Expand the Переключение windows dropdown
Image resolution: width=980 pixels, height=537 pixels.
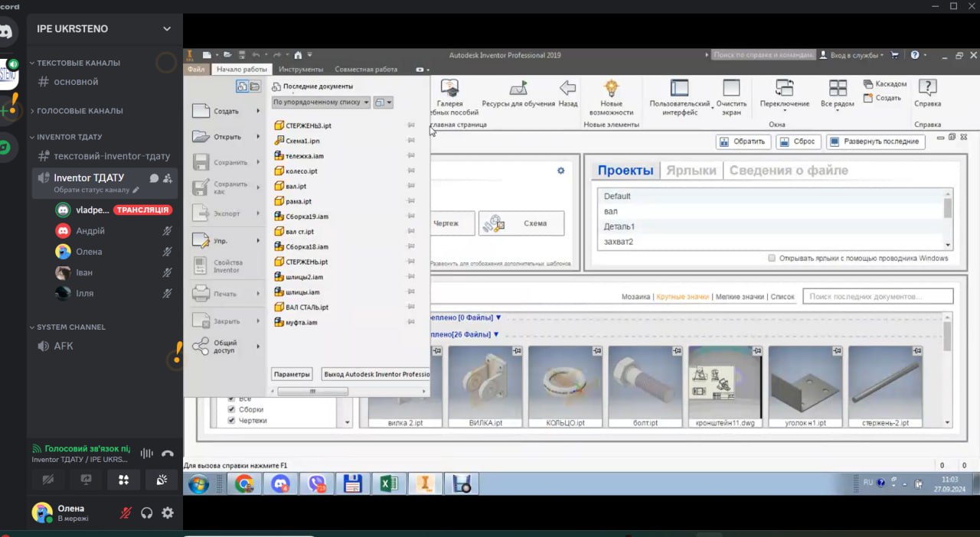pyautogui.click(x=784, y=110)
